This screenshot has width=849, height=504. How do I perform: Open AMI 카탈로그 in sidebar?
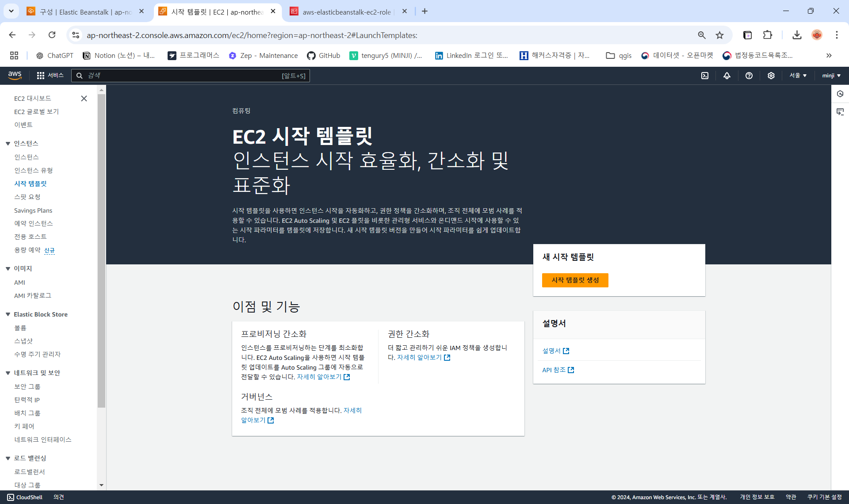point(32,295)
